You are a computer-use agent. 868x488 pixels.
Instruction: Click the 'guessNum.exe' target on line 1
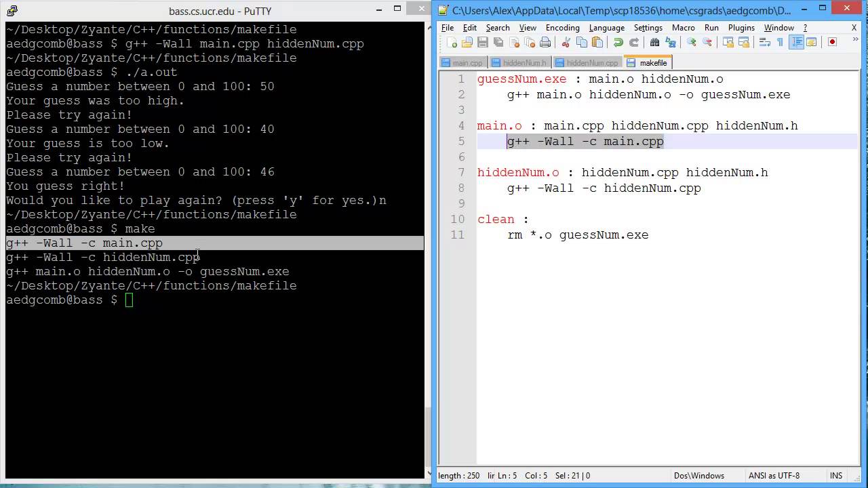coord(521,79)
